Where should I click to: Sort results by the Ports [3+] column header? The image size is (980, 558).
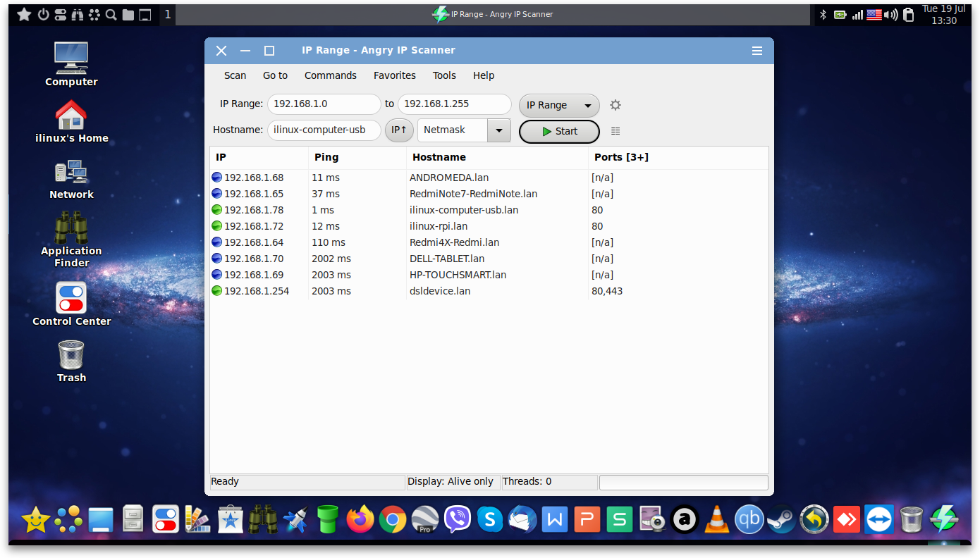point(678,157)
